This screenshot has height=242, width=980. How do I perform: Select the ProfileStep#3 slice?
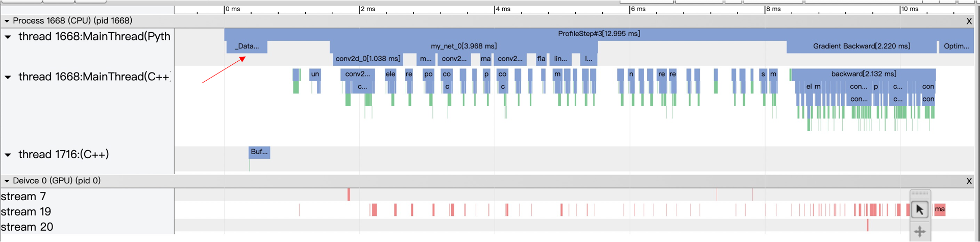pos(598,34)
